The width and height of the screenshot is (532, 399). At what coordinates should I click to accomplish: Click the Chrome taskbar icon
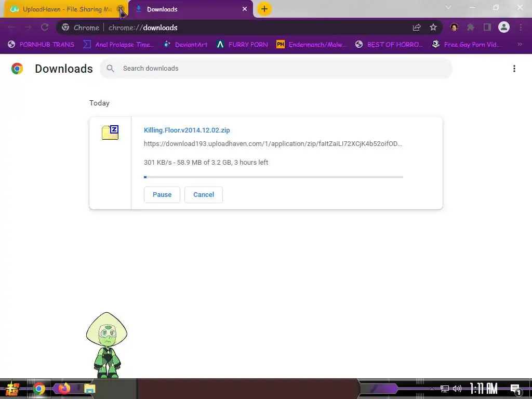click(38, 389)
